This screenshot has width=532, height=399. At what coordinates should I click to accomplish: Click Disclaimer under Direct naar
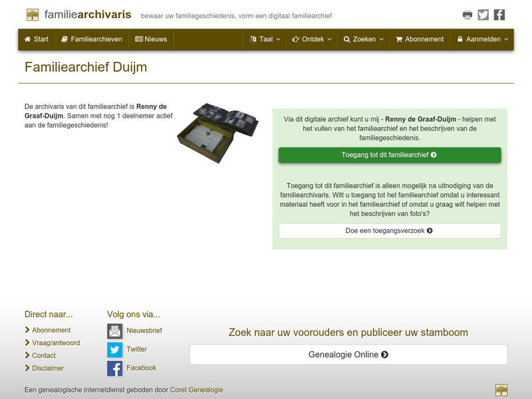47,368
